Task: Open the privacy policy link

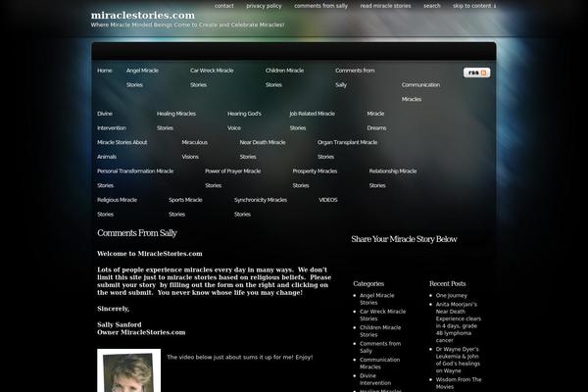Action: coord(264,6)
